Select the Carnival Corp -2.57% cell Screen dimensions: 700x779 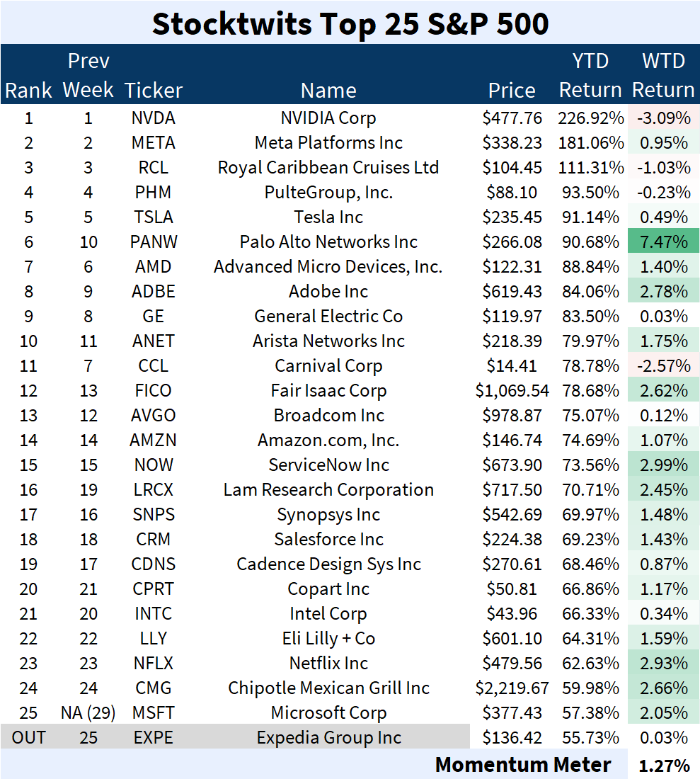tap(663, 365)
